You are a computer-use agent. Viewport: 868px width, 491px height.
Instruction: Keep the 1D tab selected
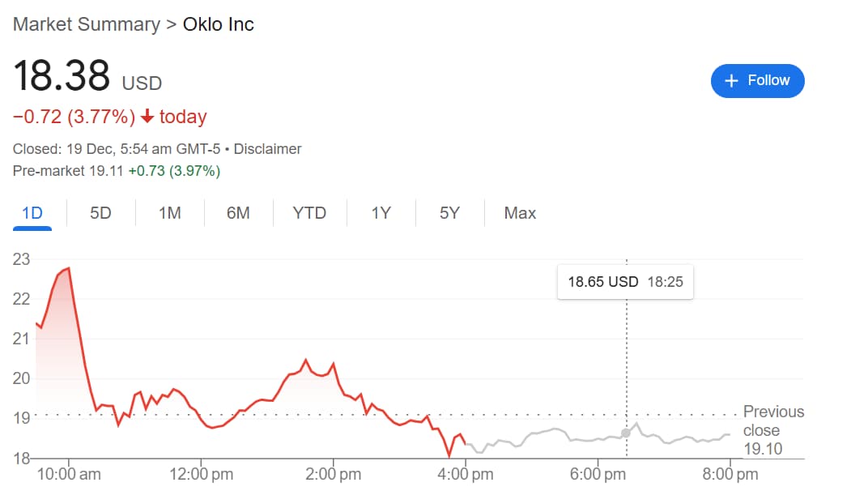[x=32, y=213]
